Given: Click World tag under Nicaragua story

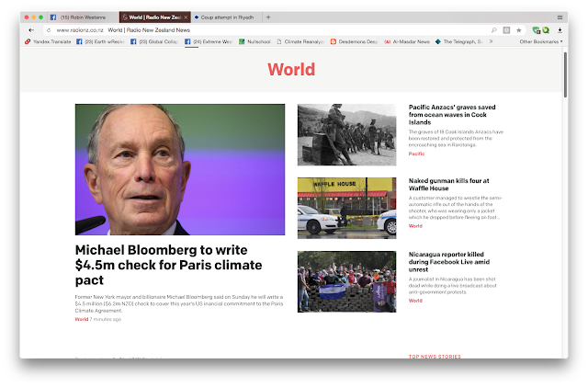Looking at the screenshot, I should (415, 301).
